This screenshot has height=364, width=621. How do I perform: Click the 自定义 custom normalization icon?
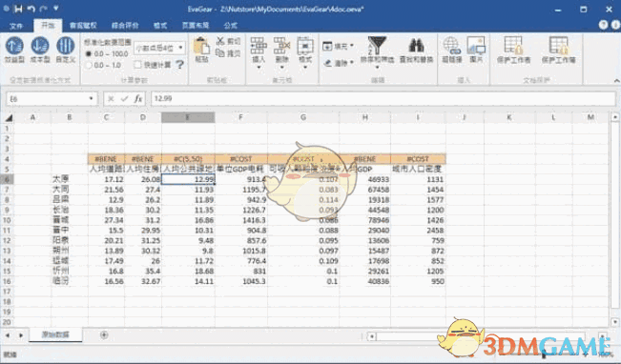(66, 46)
